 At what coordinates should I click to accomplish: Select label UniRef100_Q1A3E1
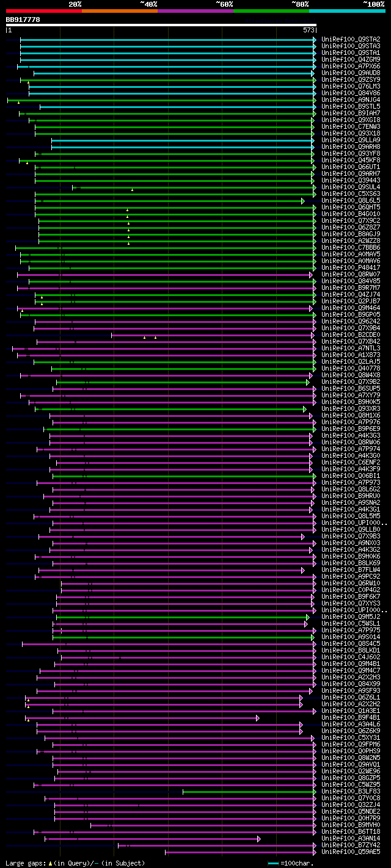[x=351, y=711]
